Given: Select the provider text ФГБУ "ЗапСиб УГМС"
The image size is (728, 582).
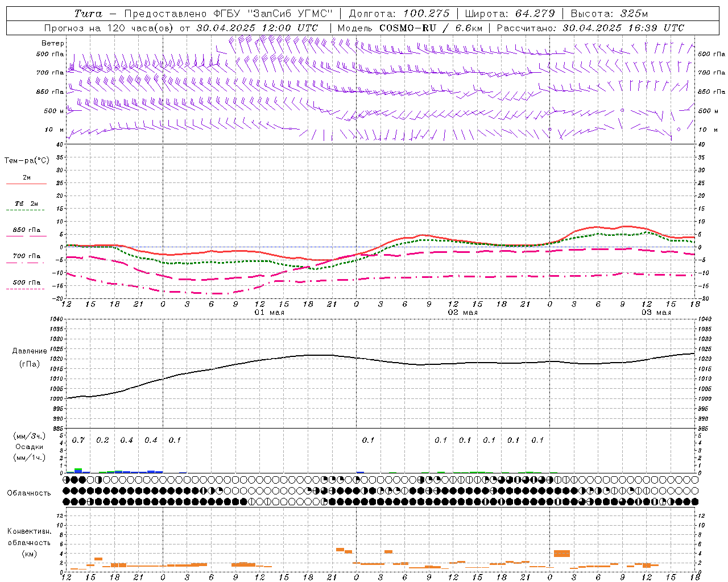Looking at the screenshot, I should tap(274, 14).
